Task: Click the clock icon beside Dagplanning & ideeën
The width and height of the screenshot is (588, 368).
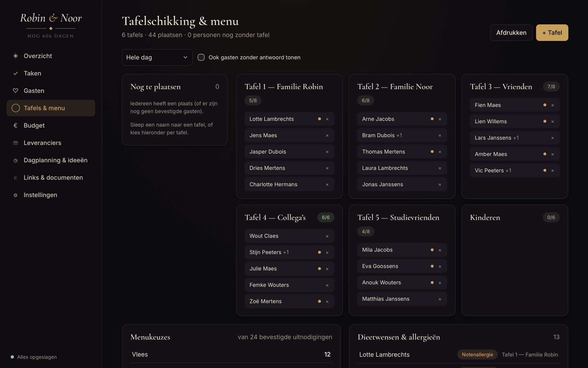Action: click(16, 160)
